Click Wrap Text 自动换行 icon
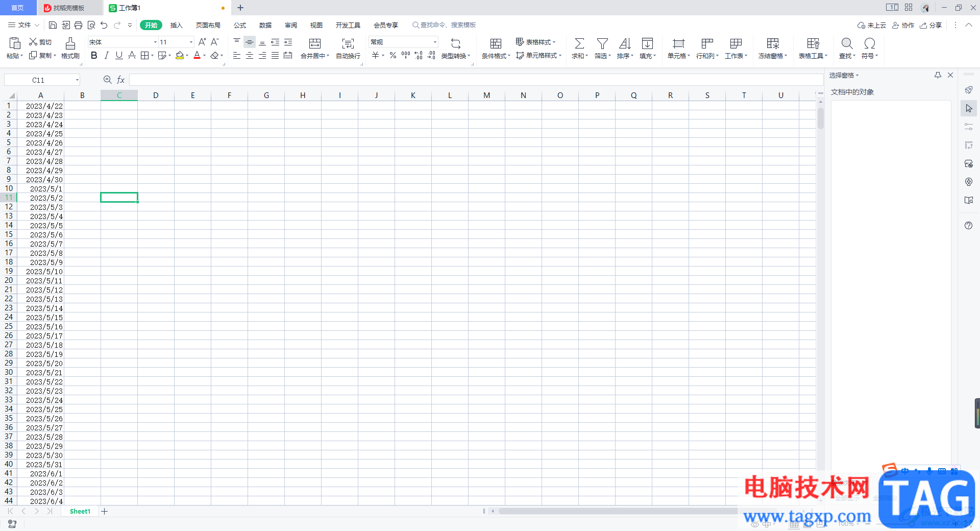The height and width of the screenshot is (531, 980). (x=348, y=43)
